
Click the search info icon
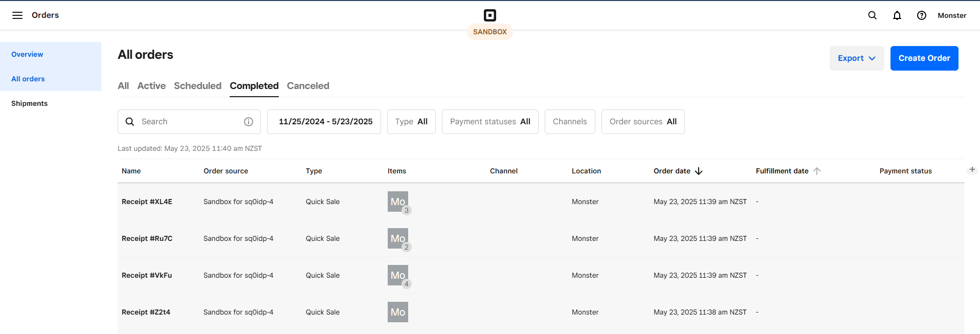[x=249, y=122]
